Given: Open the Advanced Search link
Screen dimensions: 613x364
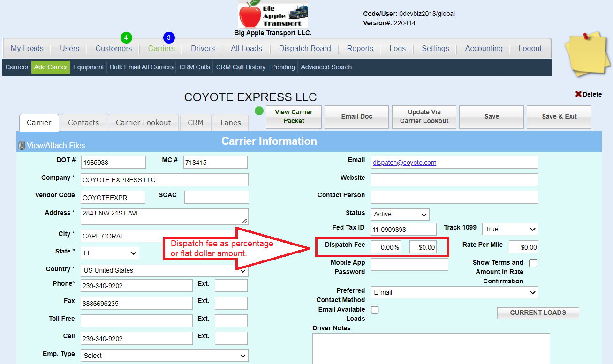Looking at the screenshot, I should pos(326,67).
